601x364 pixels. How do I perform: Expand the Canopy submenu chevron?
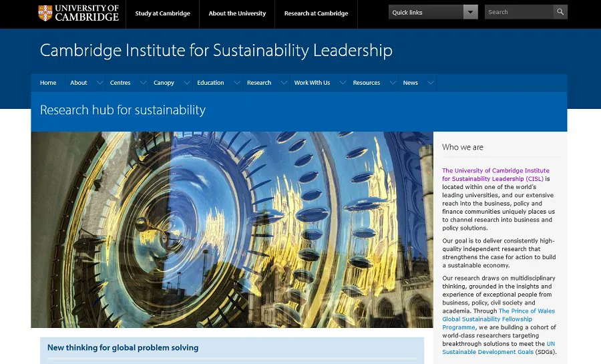(x=187, y=83)
